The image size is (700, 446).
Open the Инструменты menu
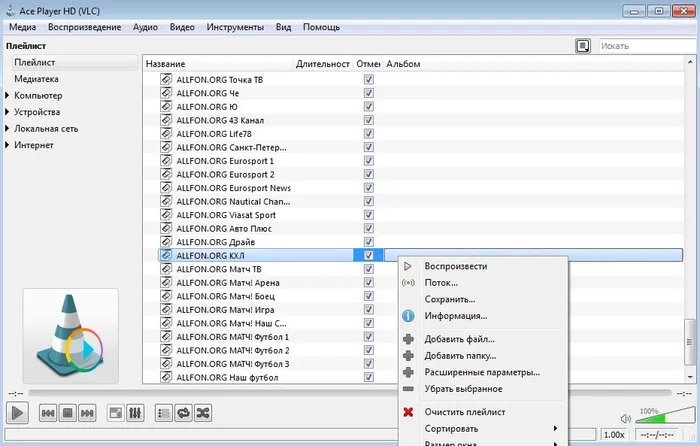(x=235, y=27)
